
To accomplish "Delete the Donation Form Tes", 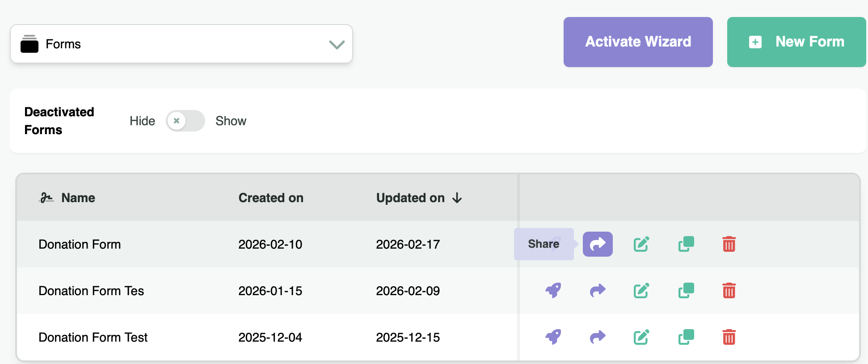I will (x=729, y=291).
